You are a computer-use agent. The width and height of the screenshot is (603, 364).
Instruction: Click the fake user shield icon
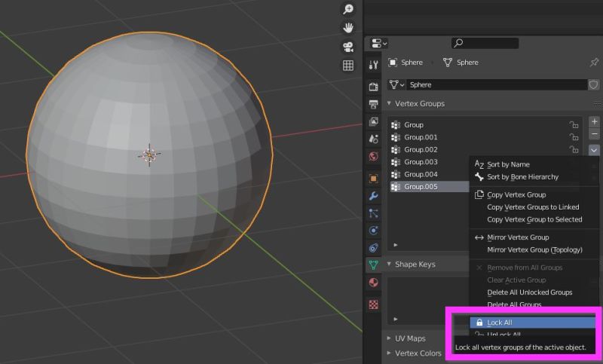(594, 84)
